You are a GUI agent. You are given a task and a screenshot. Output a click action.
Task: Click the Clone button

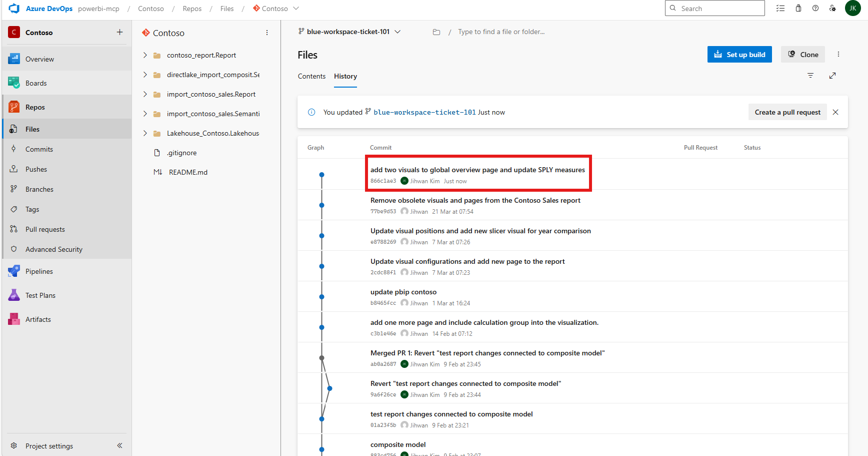(803, 55)
